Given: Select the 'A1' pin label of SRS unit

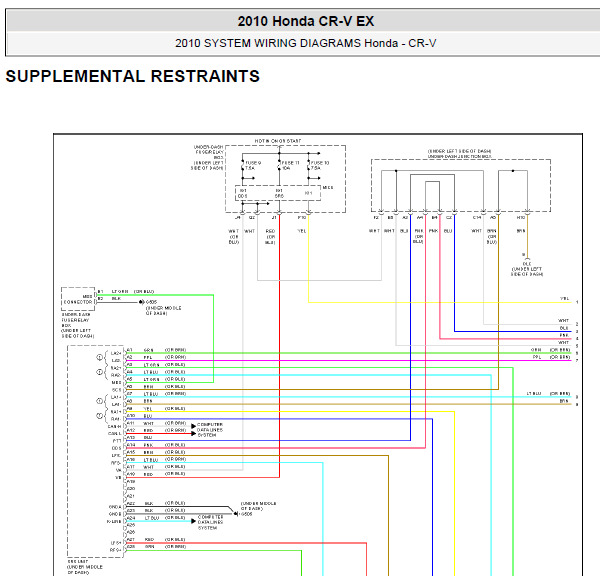Looking at the screenshot, I should pos(130,350).
